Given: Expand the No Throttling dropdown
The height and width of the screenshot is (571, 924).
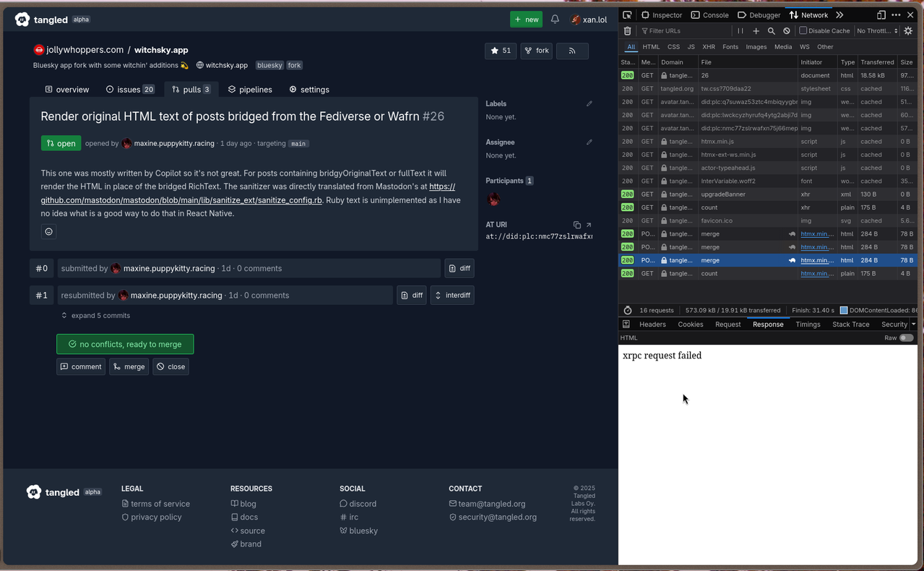Looking at the screenshot, I should pos(876,30).
